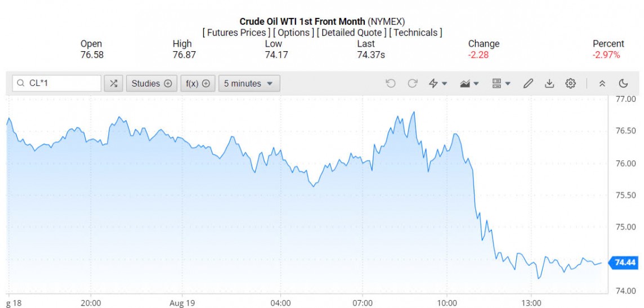This screenshot has width=644, height=308.
Task: Toggle dark mode moon icon
Action: 623,84
